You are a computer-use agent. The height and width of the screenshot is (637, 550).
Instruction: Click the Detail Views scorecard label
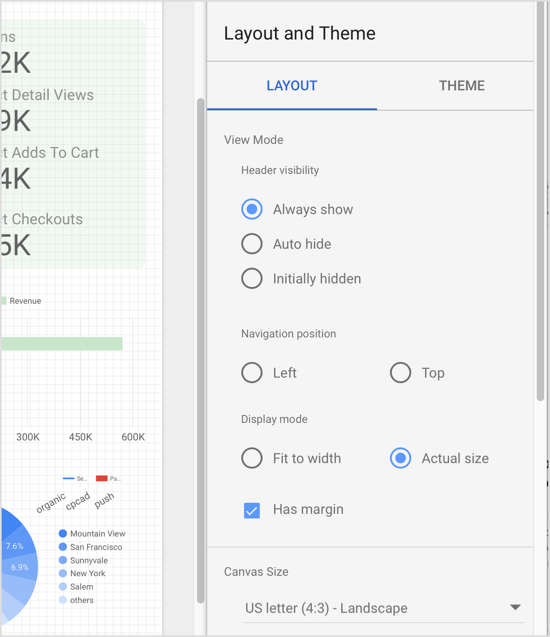pos(48,95)
